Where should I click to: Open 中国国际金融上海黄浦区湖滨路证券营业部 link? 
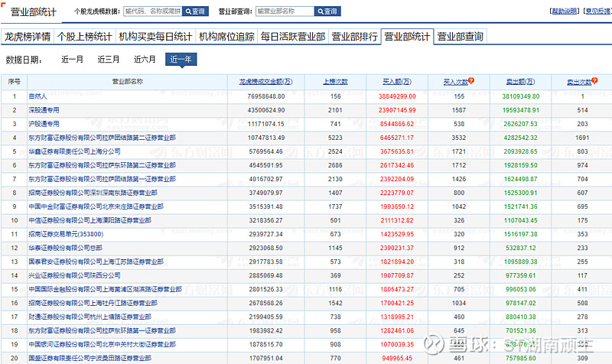click(x=106, y=289)
